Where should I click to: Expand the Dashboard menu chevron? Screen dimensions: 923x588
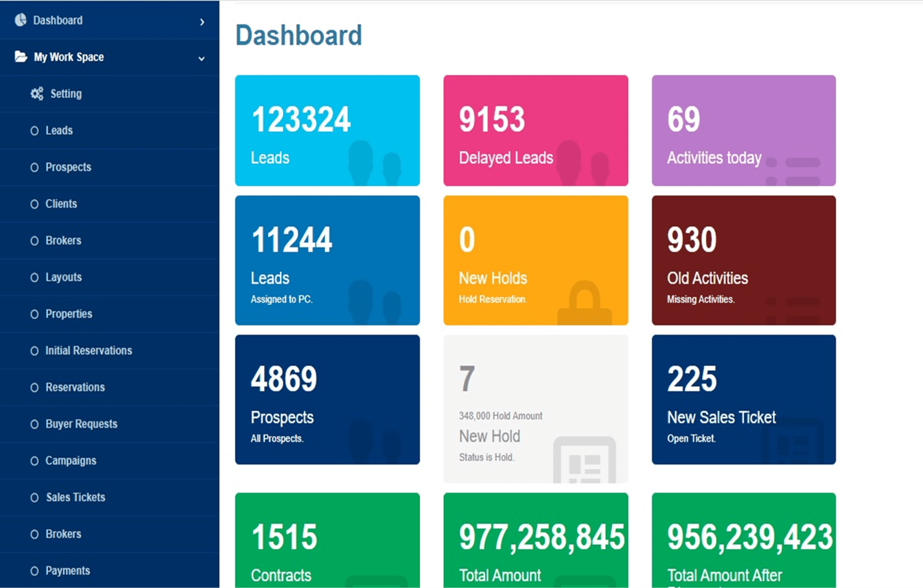(x=202, y=22)
